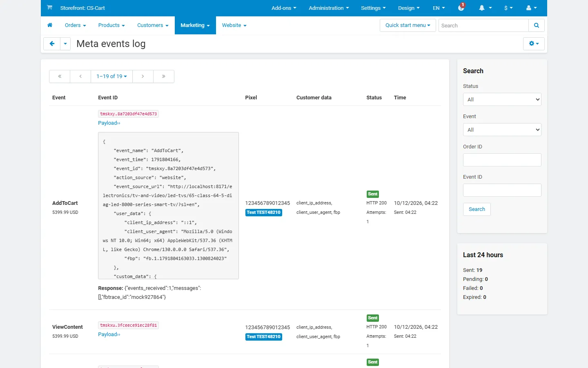Open the Settings menu
The image size is (588, 368).
[373, 8]
